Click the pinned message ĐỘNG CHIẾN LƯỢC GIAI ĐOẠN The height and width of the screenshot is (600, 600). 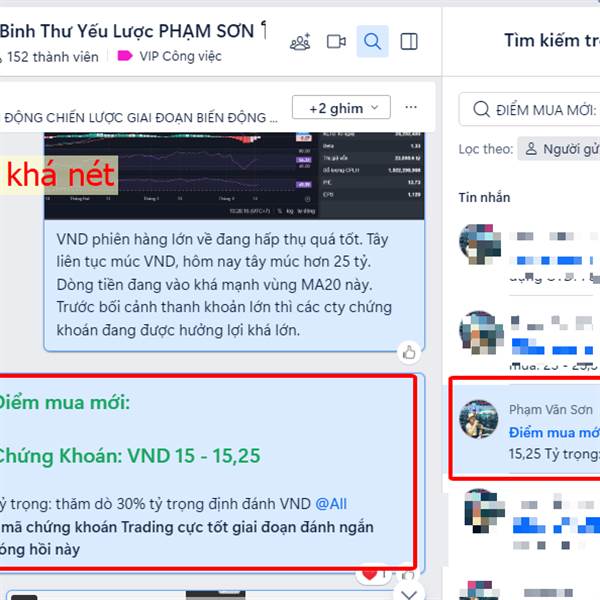pyautogui.click(x=140, y=117)
